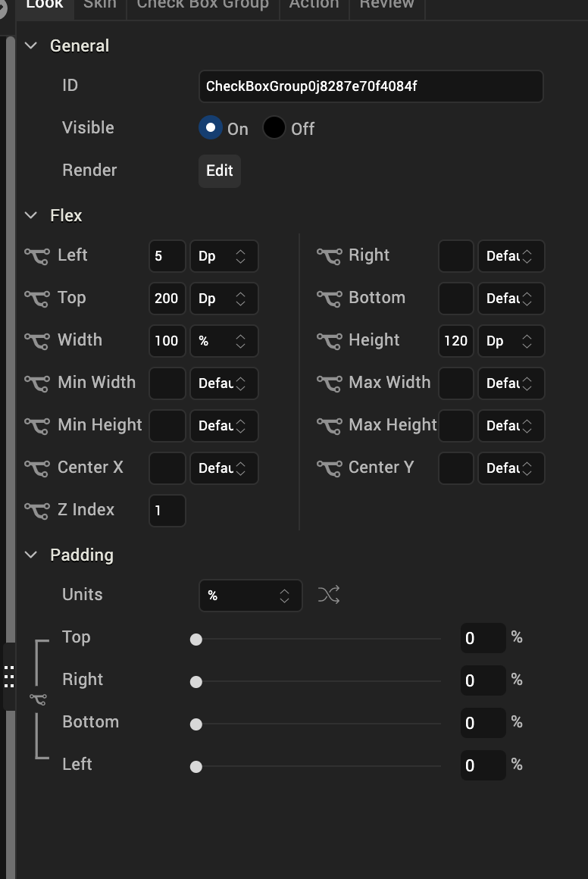Collapse the General section
The height and width of the screenshot is (879, 588).
[x=31, y=45]
